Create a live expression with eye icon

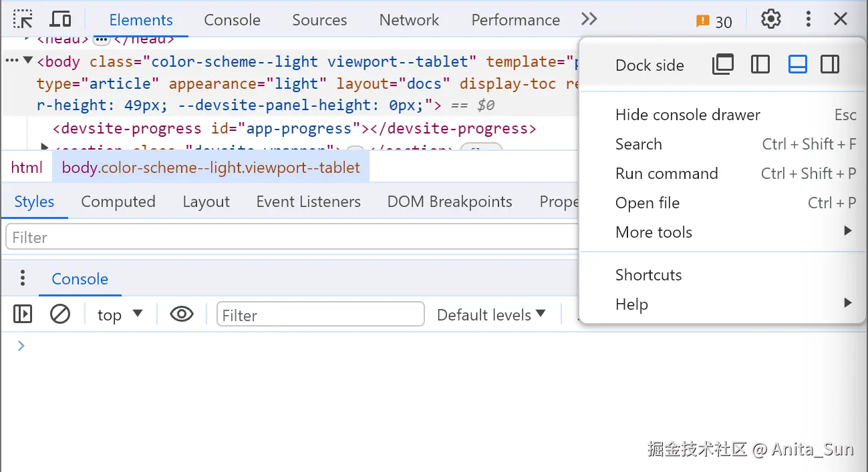tap(182, 314)
